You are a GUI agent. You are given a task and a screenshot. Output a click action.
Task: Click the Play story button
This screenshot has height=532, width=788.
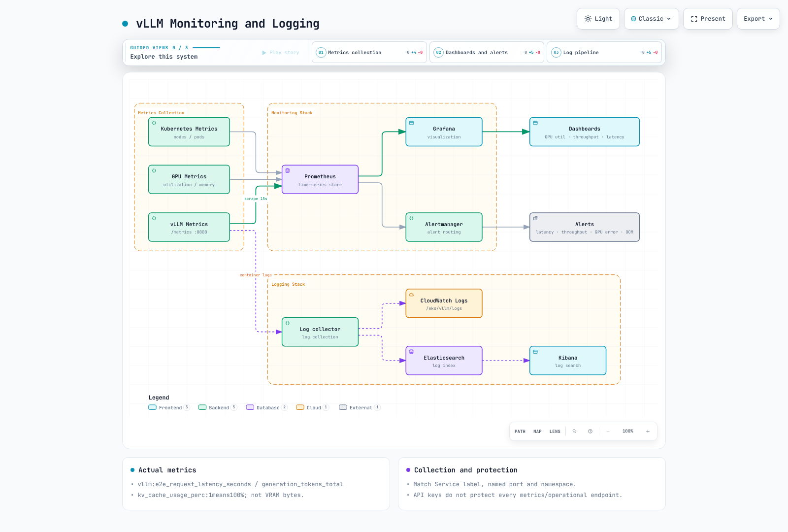[x=281, y=53]
